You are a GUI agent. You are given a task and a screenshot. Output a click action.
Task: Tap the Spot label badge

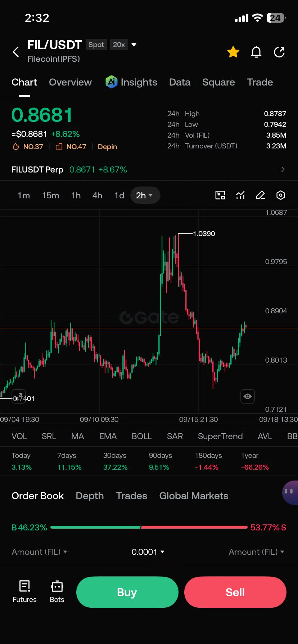tap(96, 45)
